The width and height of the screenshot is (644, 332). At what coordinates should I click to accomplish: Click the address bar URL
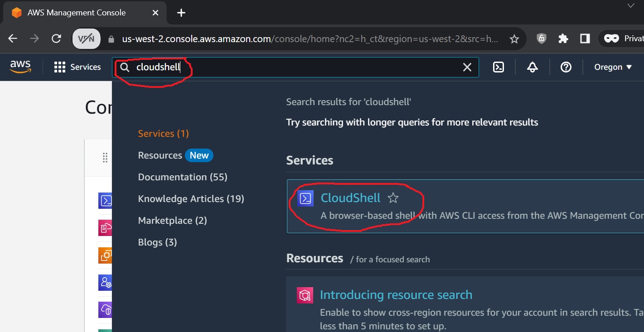point(310,39)
